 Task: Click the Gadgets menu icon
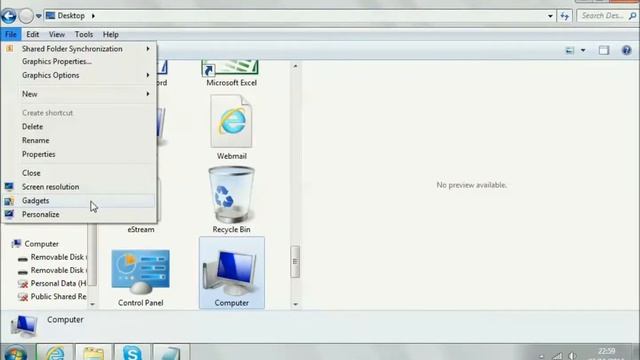point(9,201)
